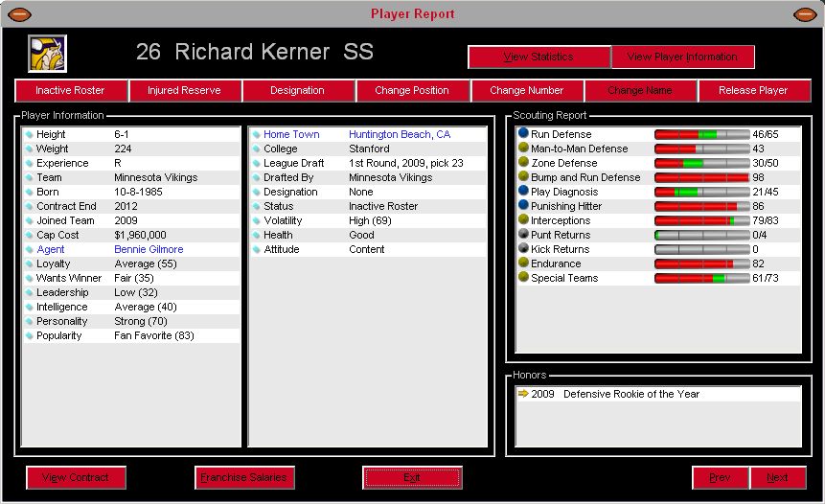Open the View Contract screen
Screen dimensions: 825x504
[76, 477]
